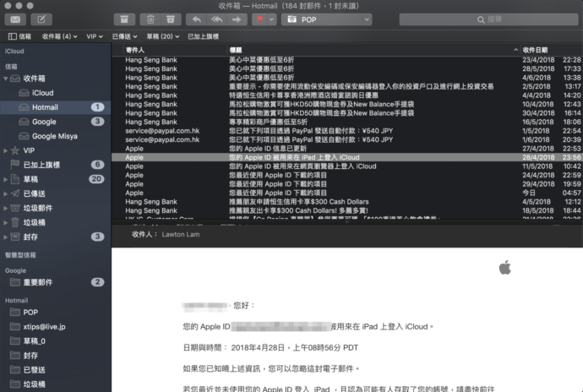This screenshot has width=583, height=392.
Task: Click the search field
Action: (488, 19)
